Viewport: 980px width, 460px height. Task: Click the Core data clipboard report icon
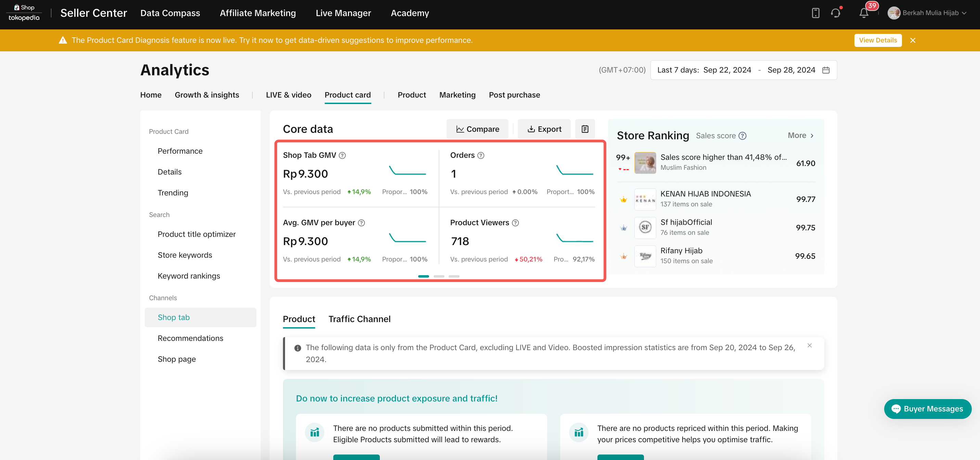click(585, 129)
